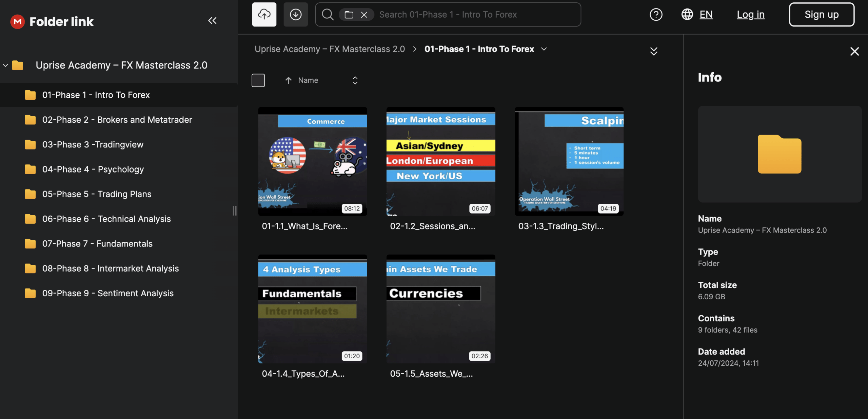868x419 pixels.
Task: Click the magnifying glass search icon
Action: pyautogui.click(x=327, y=15)
